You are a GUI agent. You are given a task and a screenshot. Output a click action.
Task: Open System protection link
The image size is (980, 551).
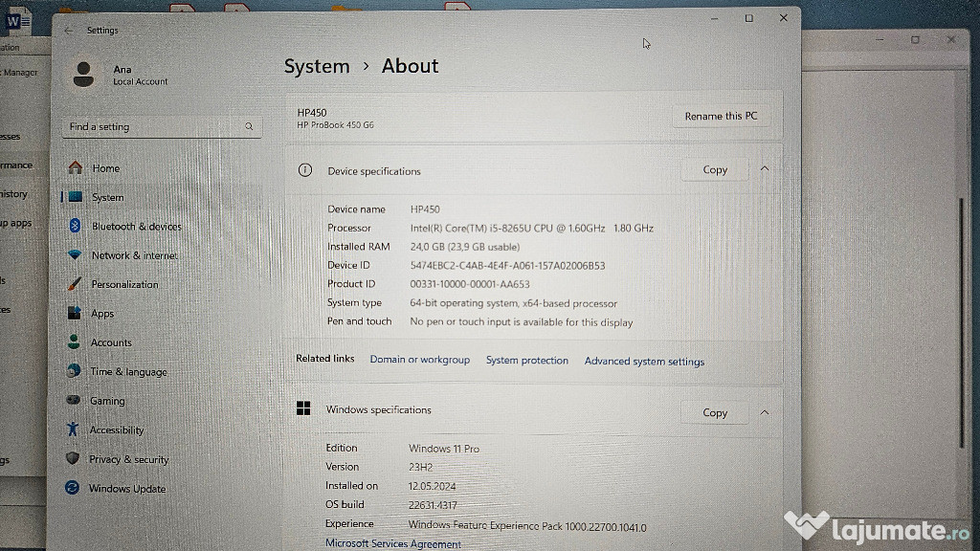click(527, 360)
